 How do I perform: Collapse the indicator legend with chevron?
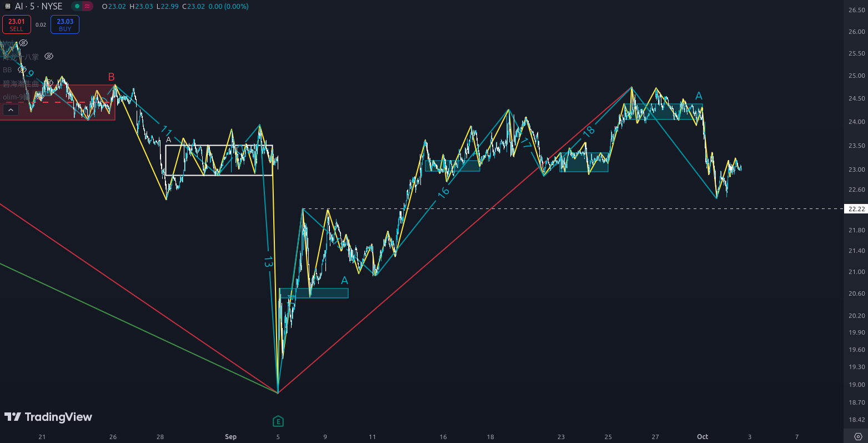coord(11,110)
